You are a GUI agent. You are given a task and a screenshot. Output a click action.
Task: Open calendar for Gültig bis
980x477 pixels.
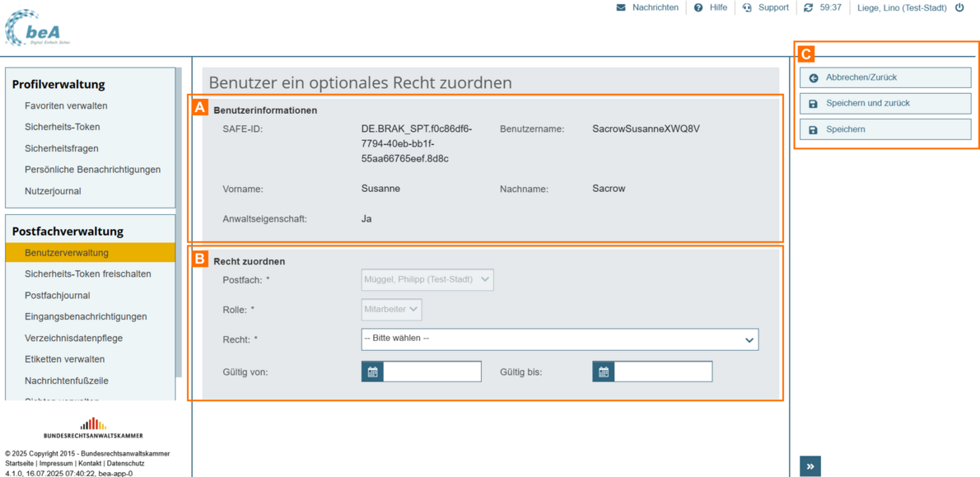pos(604,372)
